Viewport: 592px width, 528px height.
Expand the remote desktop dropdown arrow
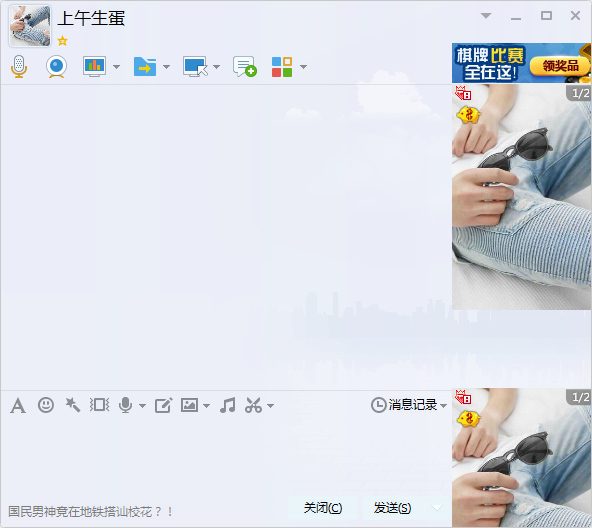pyautogui.click(x=216, y=67)
